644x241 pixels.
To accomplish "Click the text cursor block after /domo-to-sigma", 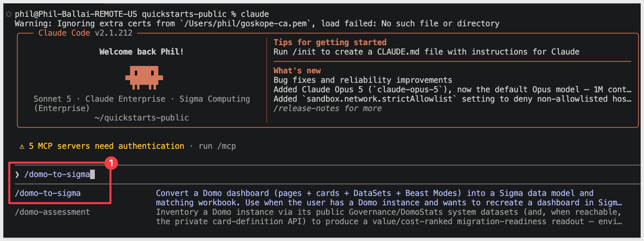I will click(x=92, y=174).
